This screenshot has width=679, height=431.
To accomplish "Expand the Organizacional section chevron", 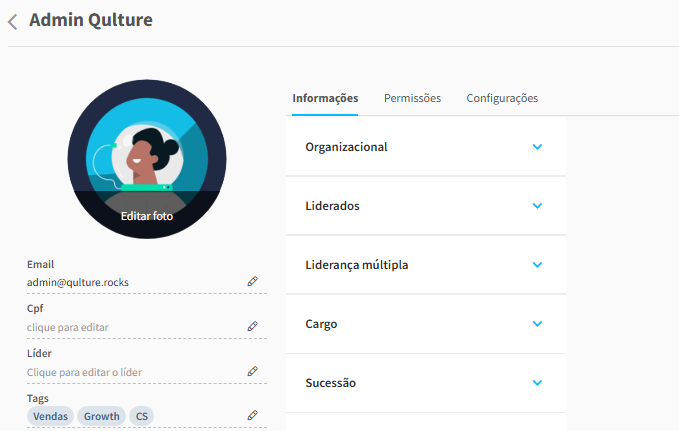I will [537, 147].
